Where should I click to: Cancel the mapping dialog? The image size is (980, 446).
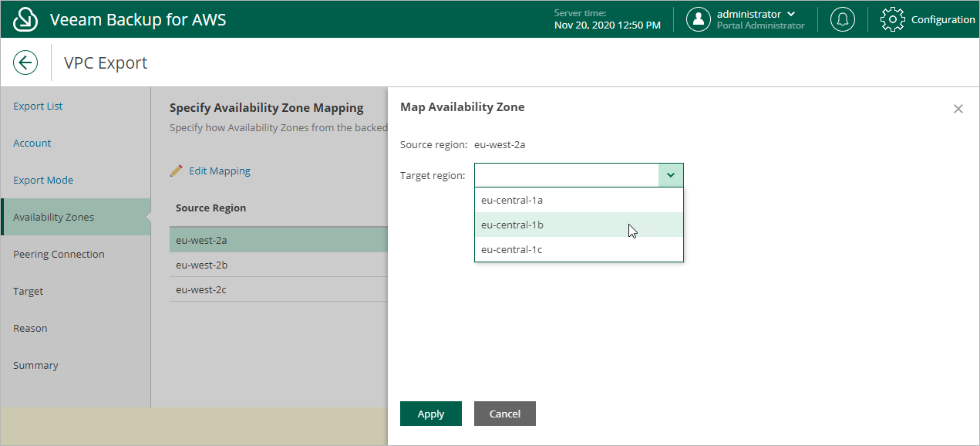tap(505, 414)
